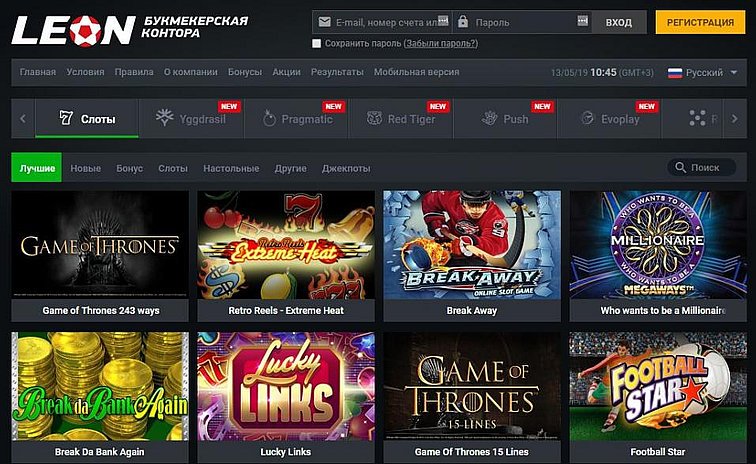The image size is (756, 464).
Task: Open the Game Of Thrones 15 Lines thumbnail
Action: coord(472,386)
